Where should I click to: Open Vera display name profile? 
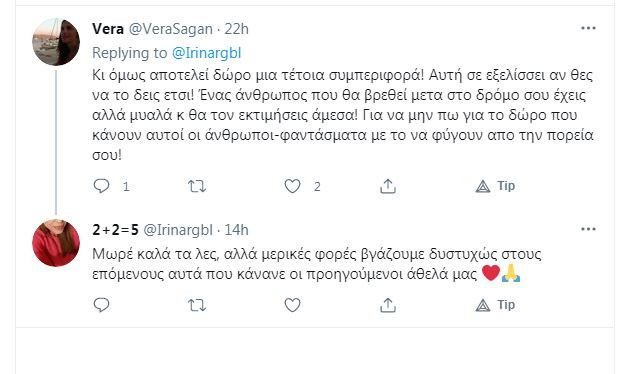tap(108, 29)
